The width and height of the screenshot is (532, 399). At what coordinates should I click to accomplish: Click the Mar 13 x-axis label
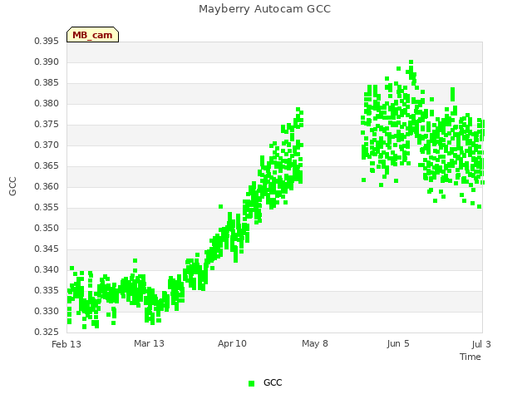click(x=149, y=343)
